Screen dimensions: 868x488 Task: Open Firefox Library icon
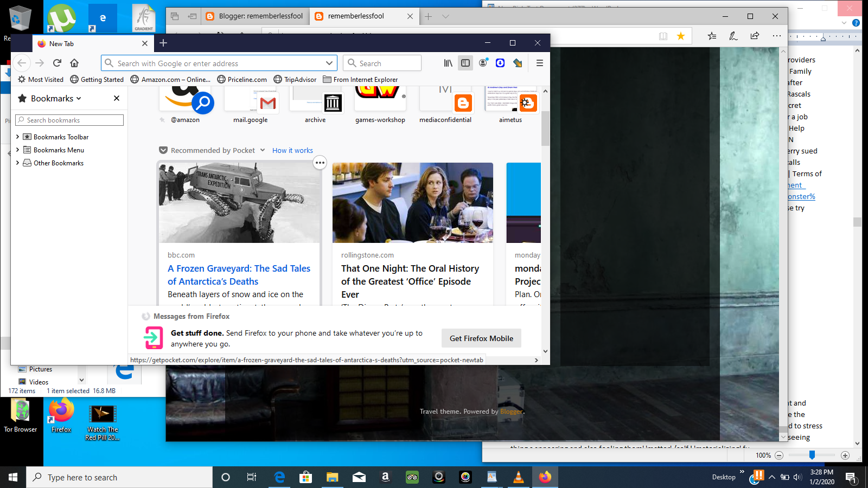point(448,63)
